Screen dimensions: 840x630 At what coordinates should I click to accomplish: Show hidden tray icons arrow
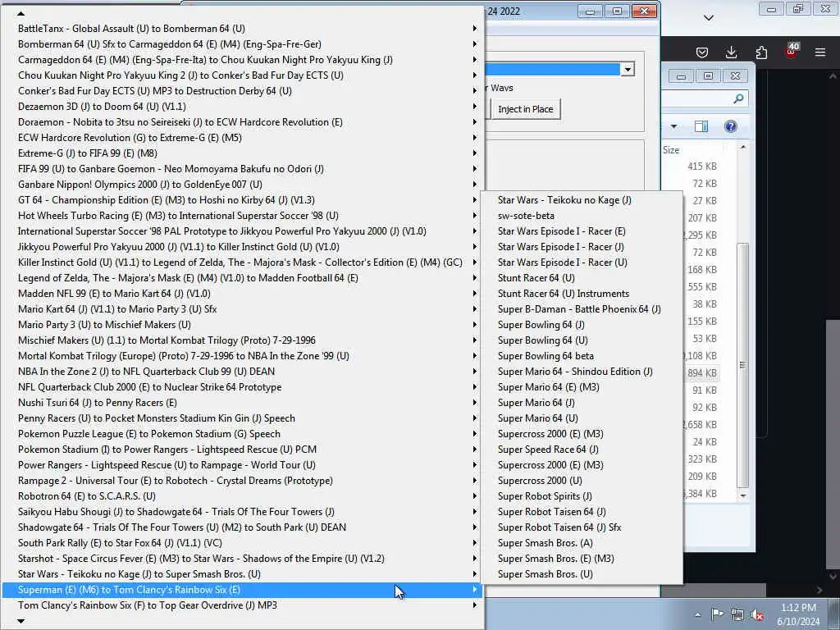(x=697, y=614)
